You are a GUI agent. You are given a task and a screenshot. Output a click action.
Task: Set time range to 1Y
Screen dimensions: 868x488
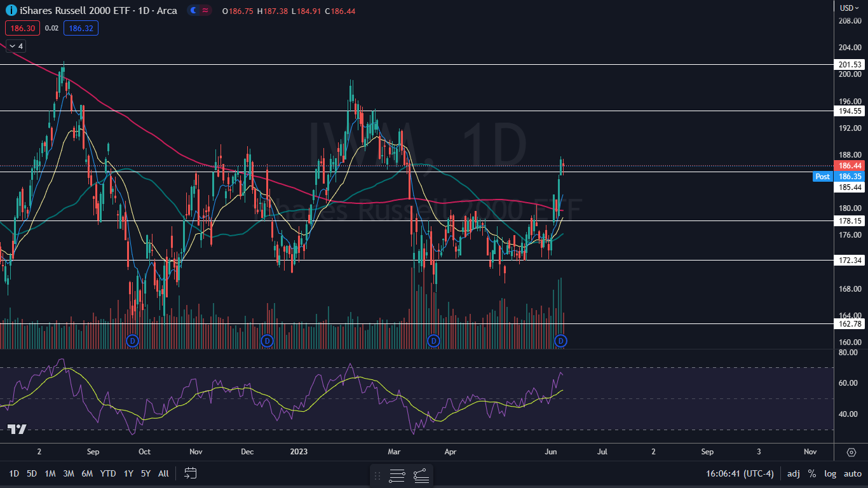(x=128, y=473)
